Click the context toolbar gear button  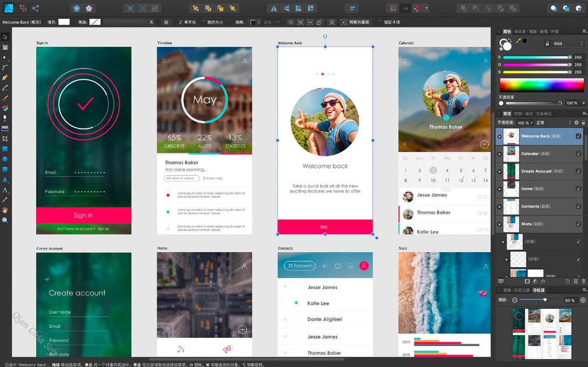[166, 22]
